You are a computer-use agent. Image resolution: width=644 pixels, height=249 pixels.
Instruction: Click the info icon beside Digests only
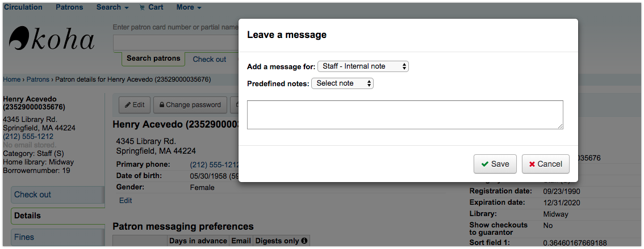coord(304,241)
